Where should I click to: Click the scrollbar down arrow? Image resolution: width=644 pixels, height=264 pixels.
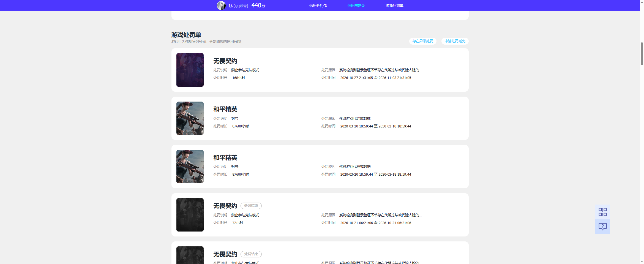[x=642, y=262]
